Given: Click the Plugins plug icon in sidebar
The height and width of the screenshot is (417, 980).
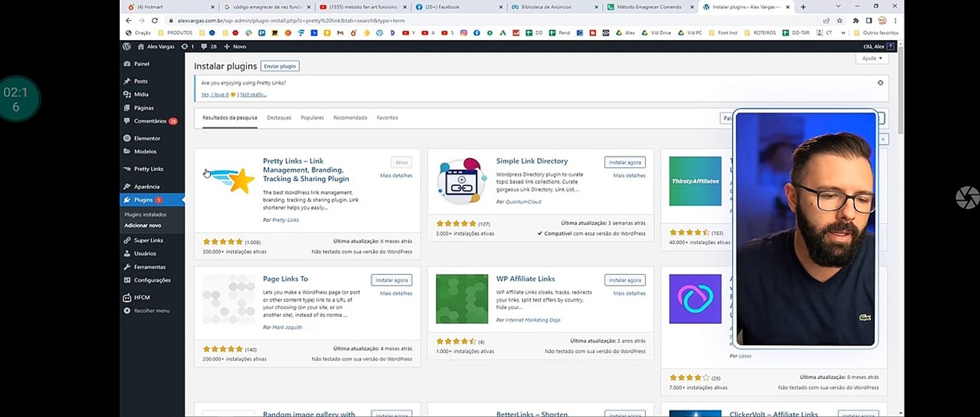Looking at the screenshot, I should (x=127, y=200).
